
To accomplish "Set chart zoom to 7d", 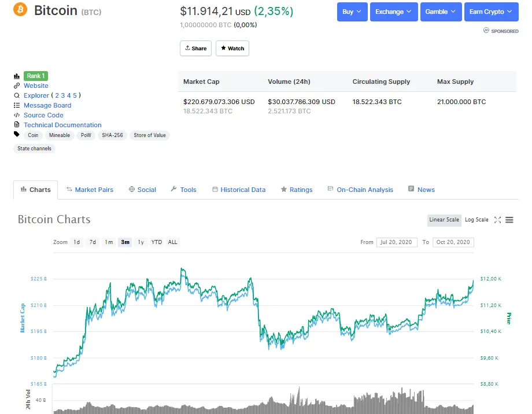I will (93, 242).
